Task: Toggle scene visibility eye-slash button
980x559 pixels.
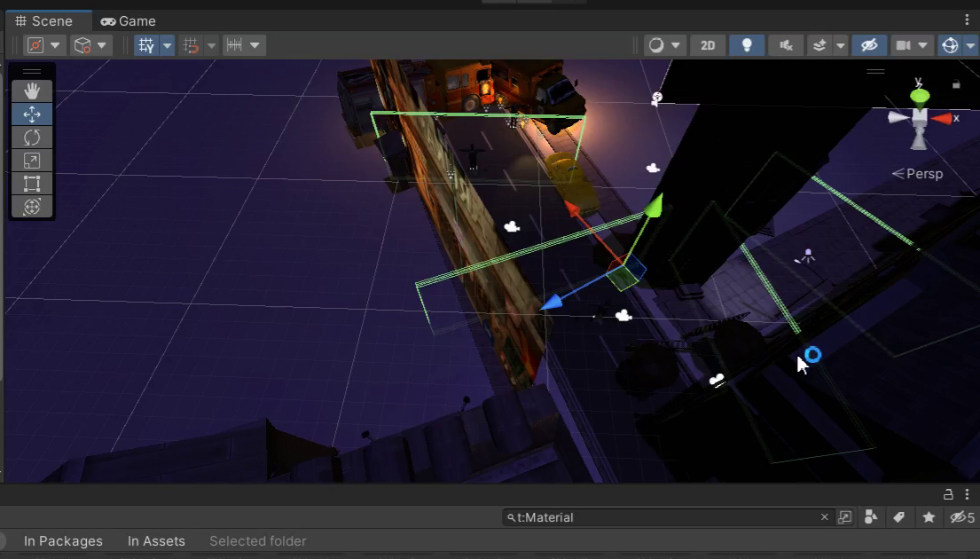Action: point(869,45)
